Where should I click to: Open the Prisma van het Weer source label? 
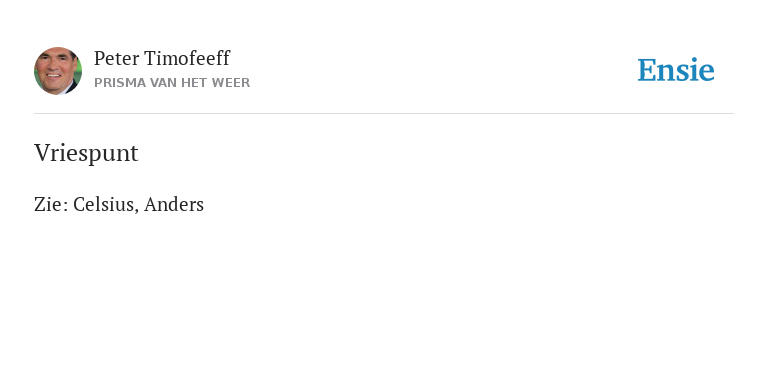[x=172, y=83]
